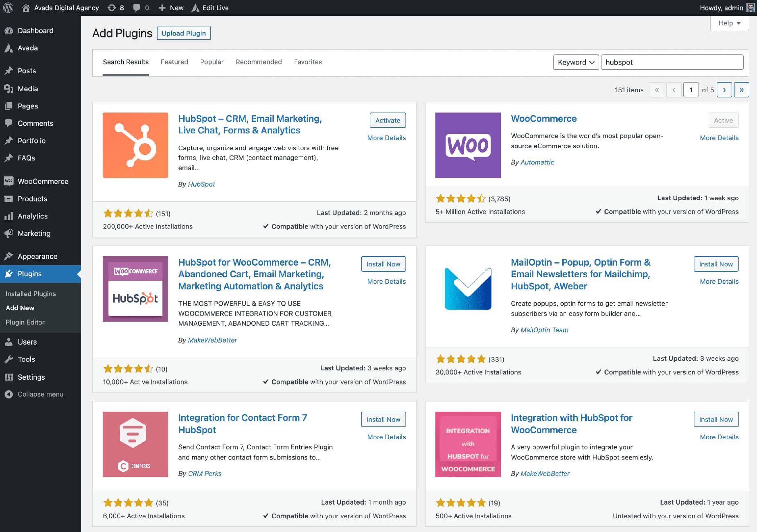The width and height of the screenshot is (757, 532).
Task: Open More Details for WooCommerce plugin
Action: (x=719, y=138)
